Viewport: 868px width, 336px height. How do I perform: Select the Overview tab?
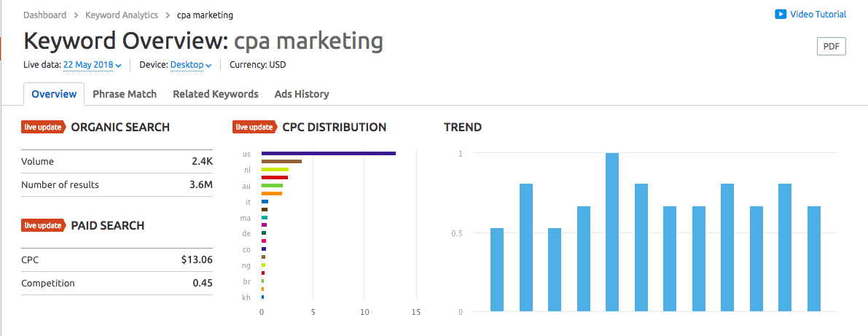54,94
